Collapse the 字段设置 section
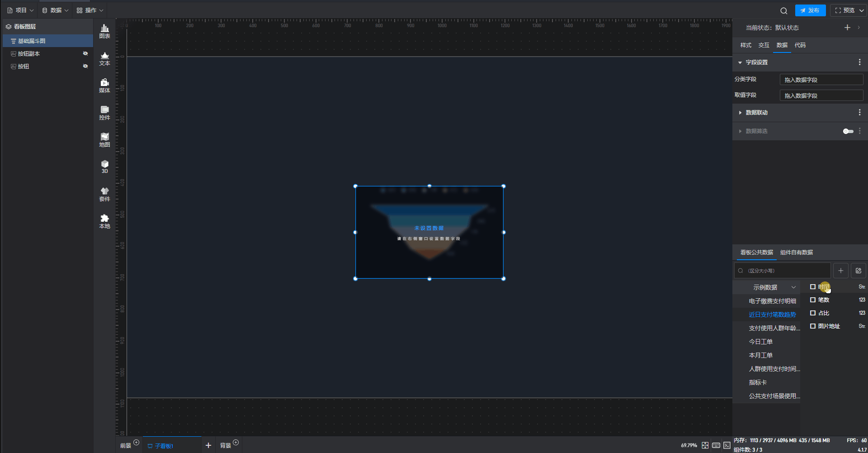This screenshot has width=868, height=453. (740, 62)
